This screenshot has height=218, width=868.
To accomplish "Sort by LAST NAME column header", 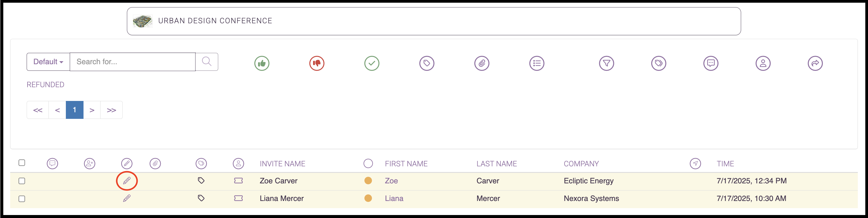I will pos(497,164).
